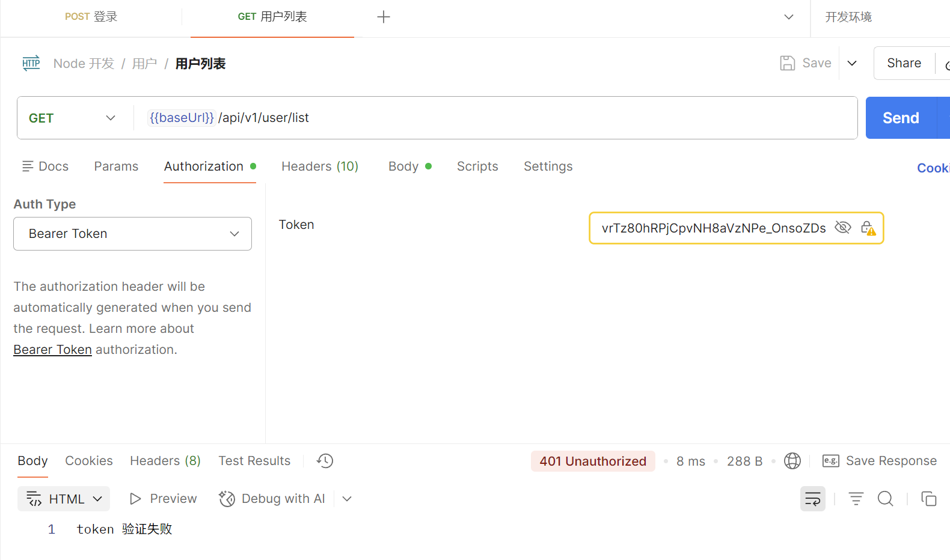
Task: Click the 'token 验证失败' response line
Action: click(124, 529)
